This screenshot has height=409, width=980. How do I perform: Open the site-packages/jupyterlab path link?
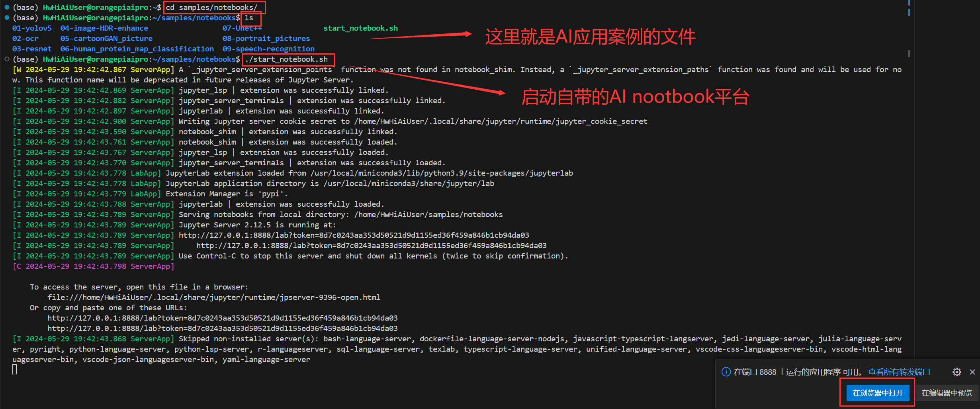[x=442, y=173]
